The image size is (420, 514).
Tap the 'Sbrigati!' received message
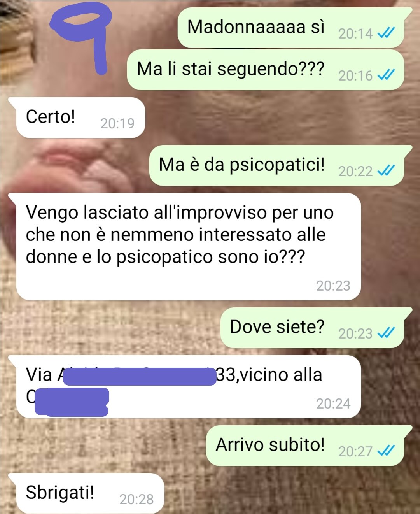click(x=86, y=493)
